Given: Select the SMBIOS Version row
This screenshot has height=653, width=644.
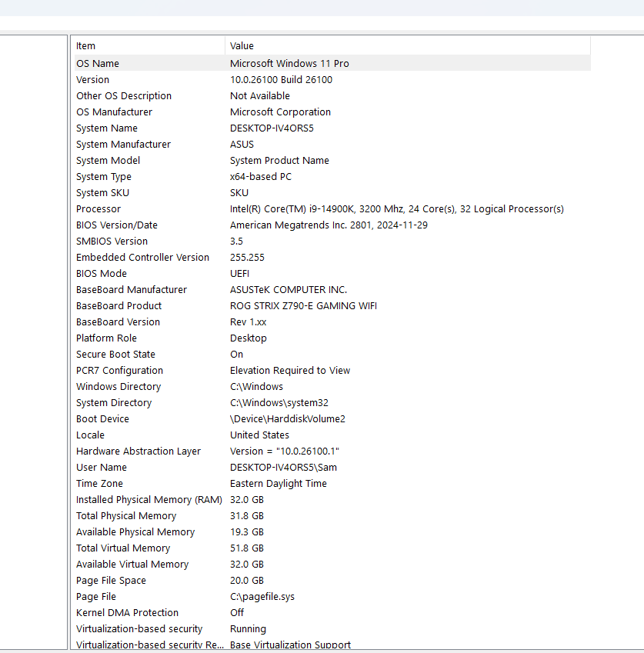Looking at the screenshot, I should pyautogui.click(x=332, y=242).
